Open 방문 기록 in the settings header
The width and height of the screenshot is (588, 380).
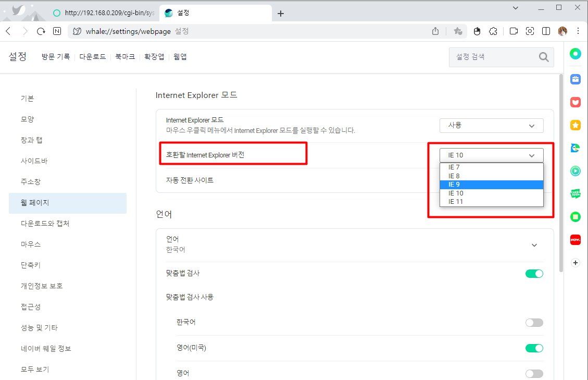click(x=56, y=57)
